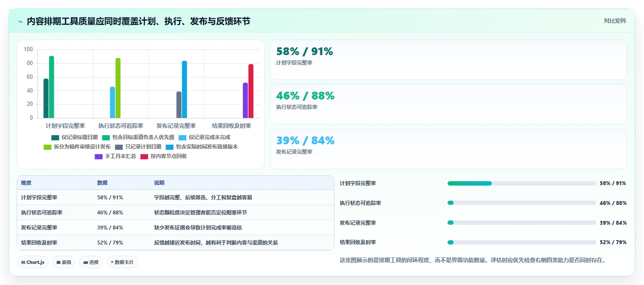Click the 数据 table column header
Screen dimensions: 644x285
coord(102,183)
